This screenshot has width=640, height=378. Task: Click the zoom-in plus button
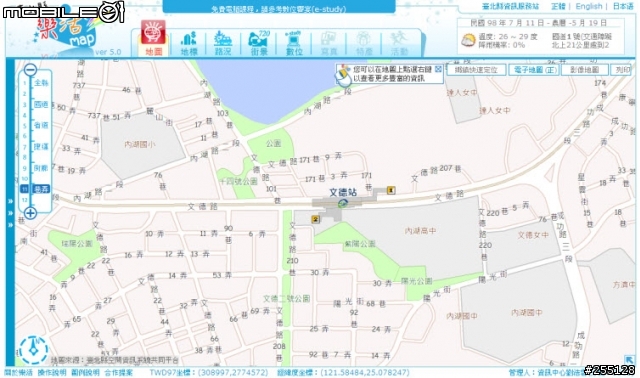30,213
